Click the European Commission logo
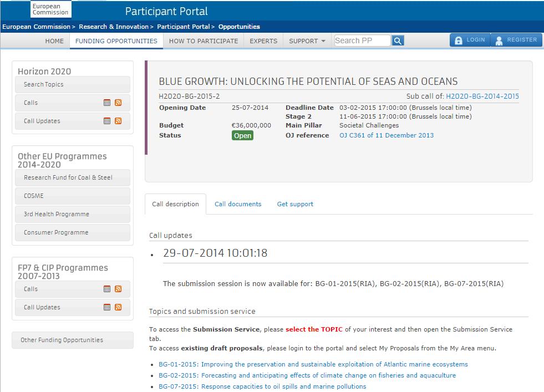This screenshot has width=544, height=392. (50, 9)
